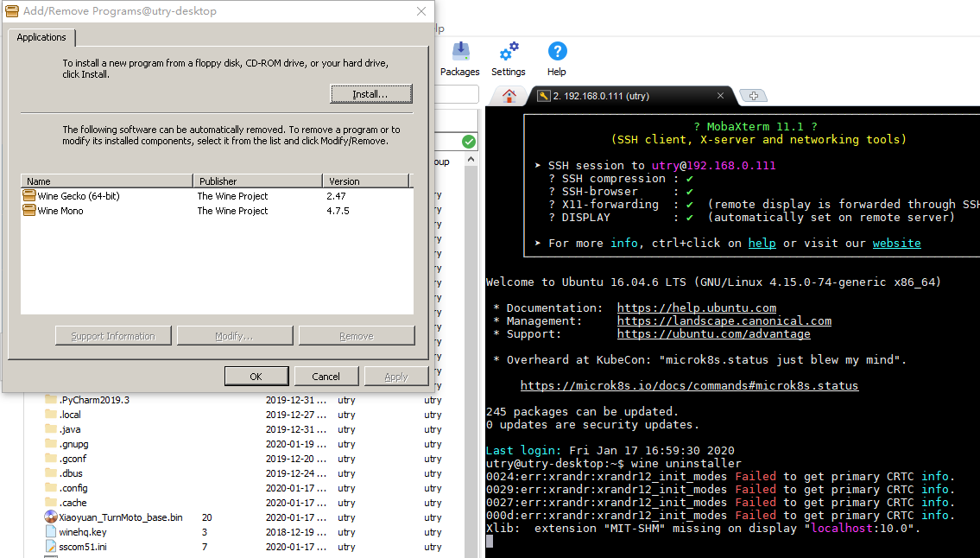
Task: Click the Wine Mono program icon
Action: click(29, 211)
